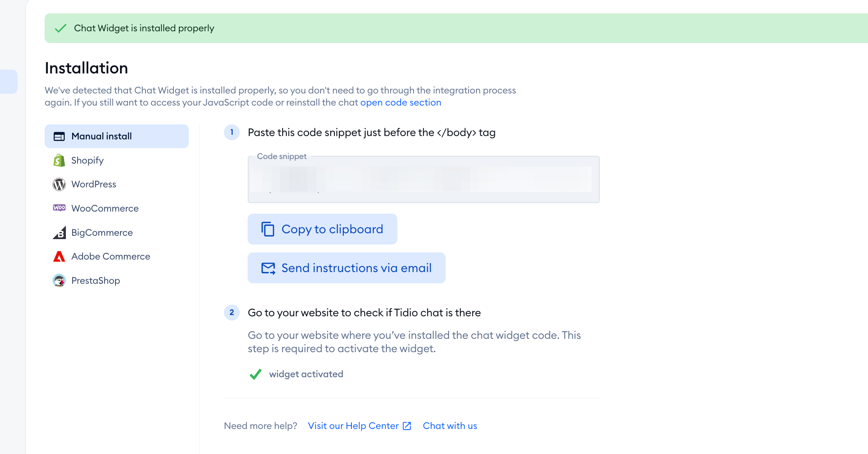
Task: Click the WordPress logo icon
Action: pyautogui.click(x=59, y=184)
